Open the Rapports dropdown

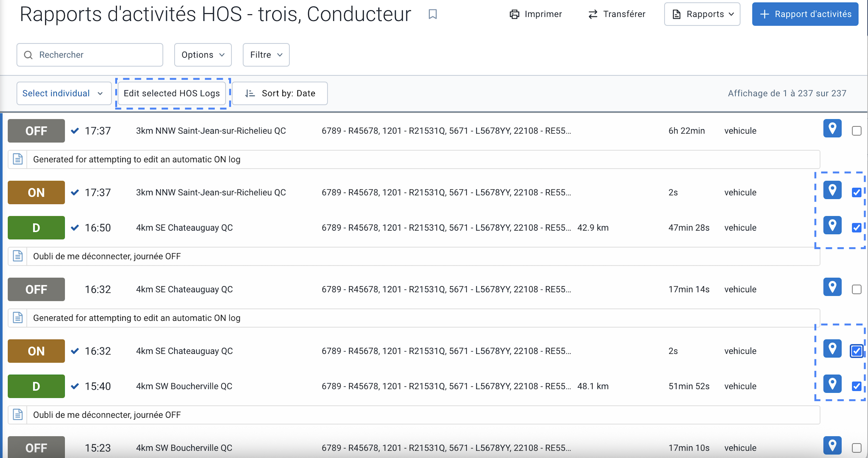point(702,14)
